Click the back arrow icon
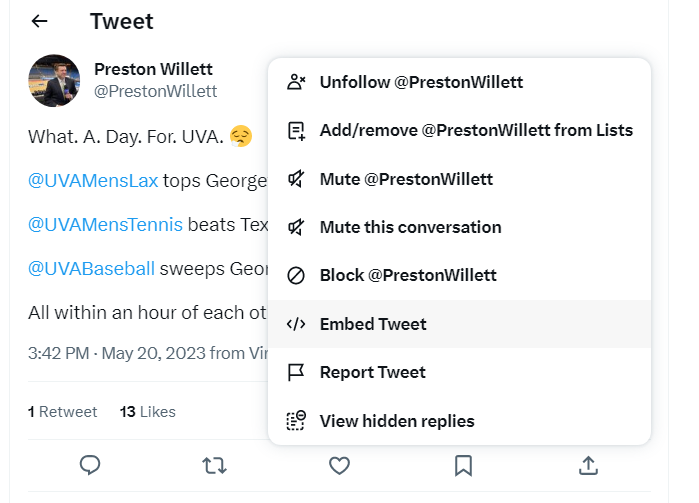Viewport: 699px width, 503px height. pyautogui.click(x=40, y=21)
